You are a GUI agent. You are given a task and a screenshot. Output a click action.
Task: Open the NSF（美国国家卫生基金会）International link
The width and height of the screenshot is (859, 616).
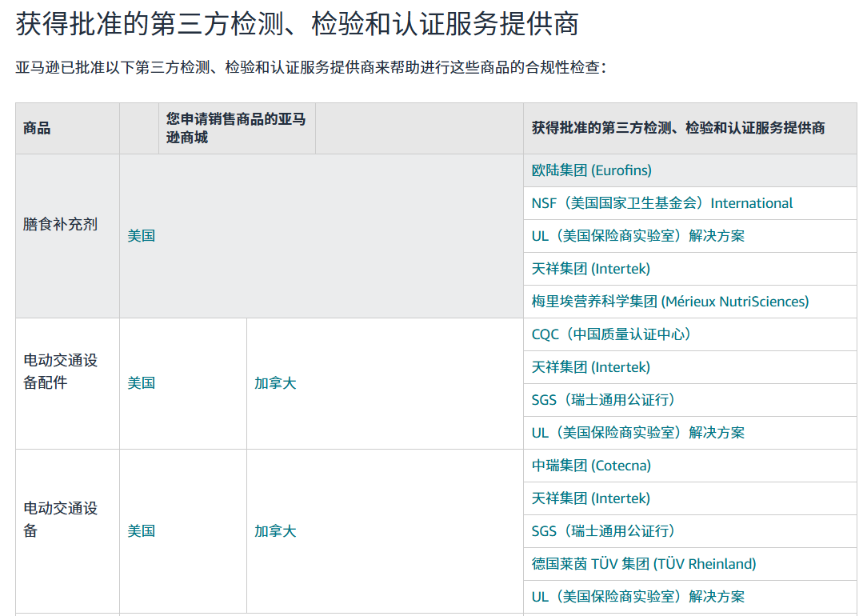[x=661, y=203]
